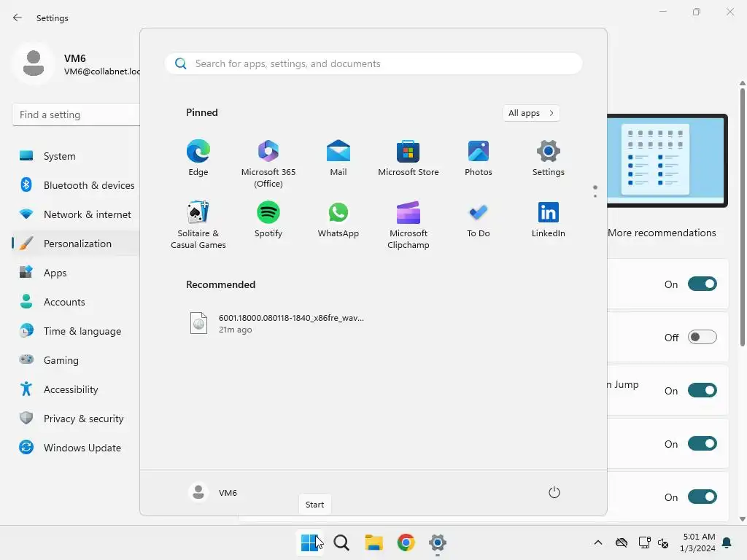747x560 pixels.
Task: Open Settings from pinned apps
Action: tap(549, 158)
